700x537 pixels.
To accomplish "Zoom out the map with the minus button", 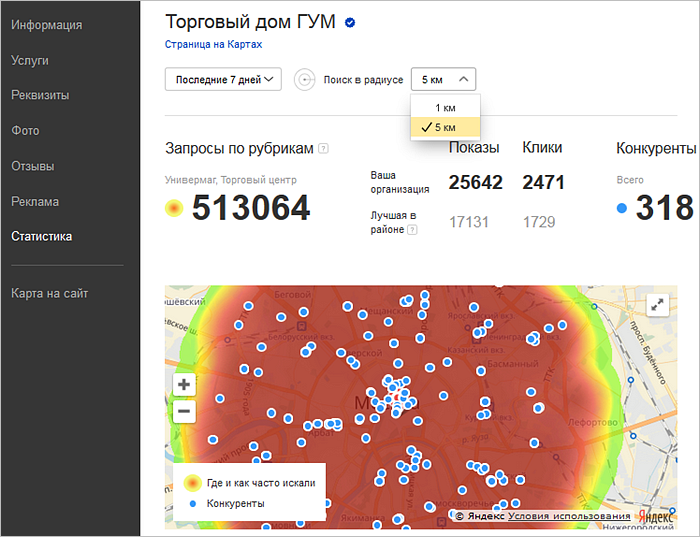I will [184, 411].
